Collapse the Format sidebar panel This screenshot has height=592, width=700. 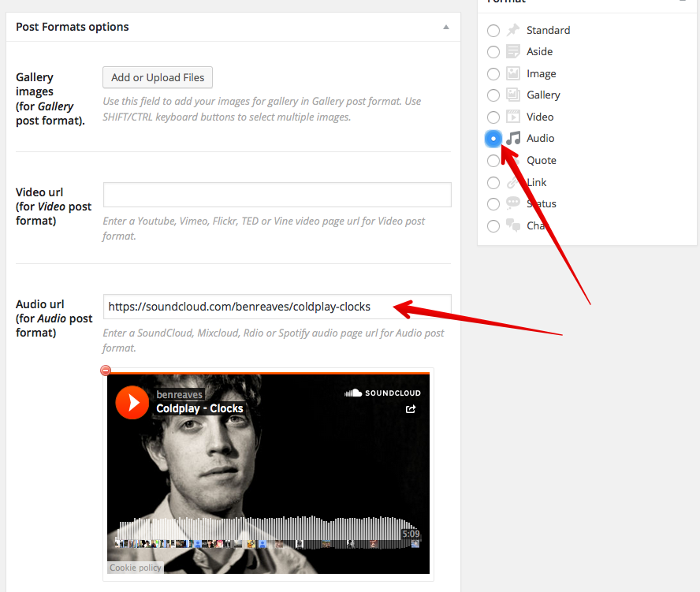click(683, 2)
